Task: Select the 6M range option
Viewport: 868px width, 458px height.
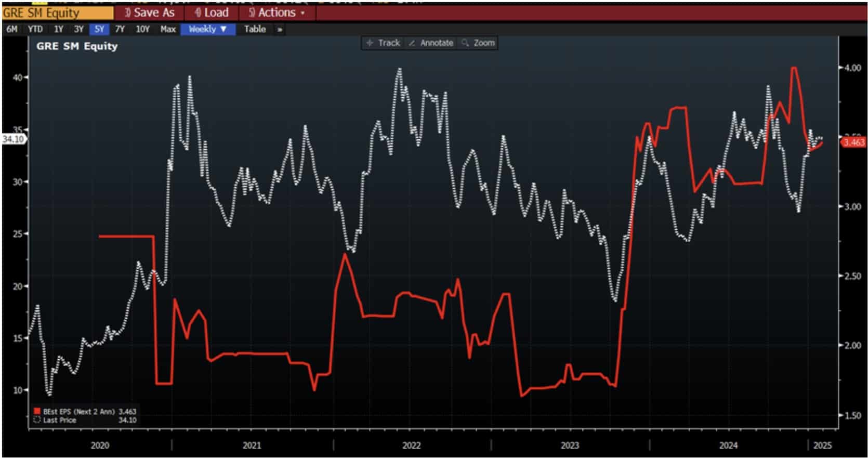Action: tap(12, 30)
